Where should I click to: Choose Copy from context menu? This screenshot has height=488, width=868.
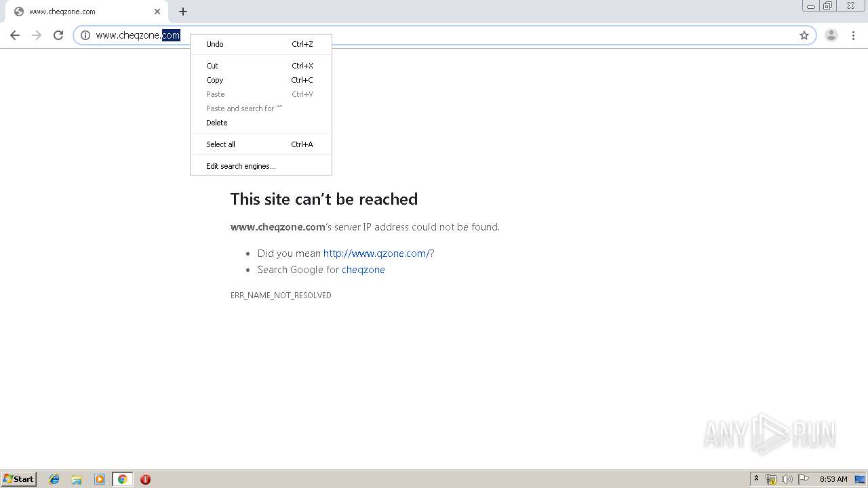click(261, 80)
